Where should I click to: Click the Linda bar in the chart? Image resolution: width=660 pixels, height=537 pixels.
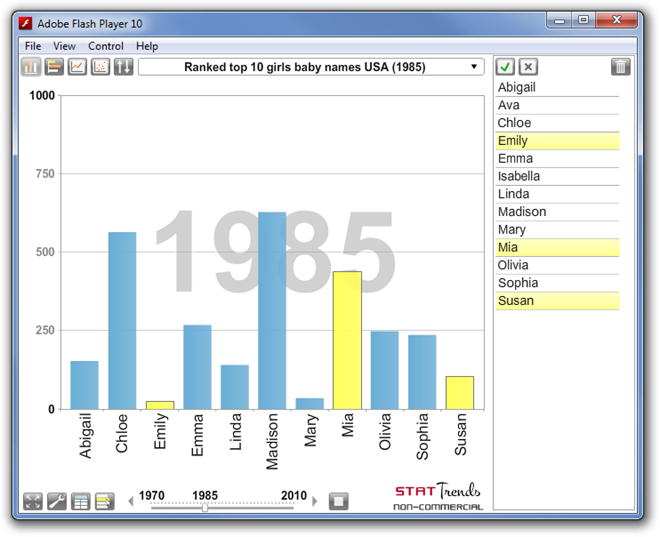pyautogui.click(x=235, y=387)
